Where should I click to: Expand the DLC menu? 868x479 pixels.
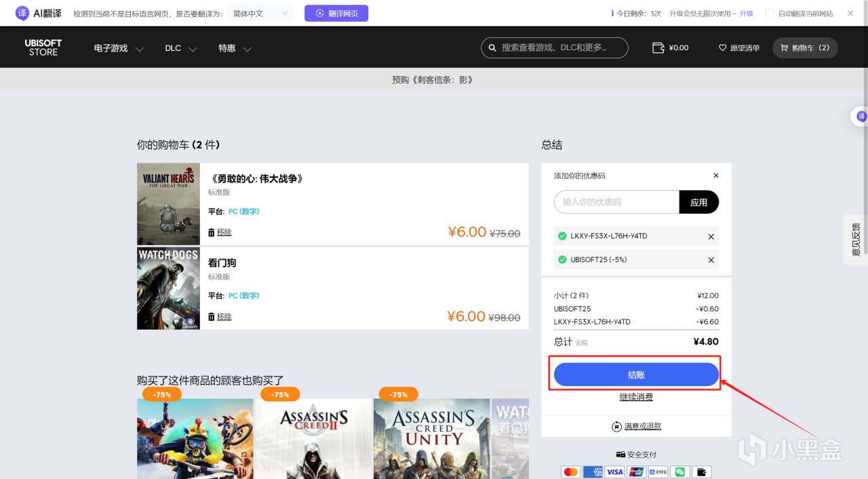click(x=181, y=48)
